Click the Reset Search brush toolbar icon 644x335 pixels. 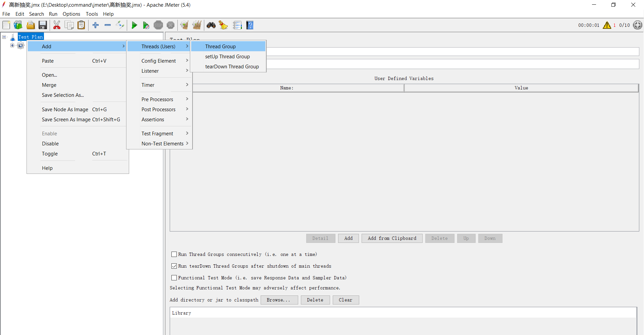(x=223, y=25)
